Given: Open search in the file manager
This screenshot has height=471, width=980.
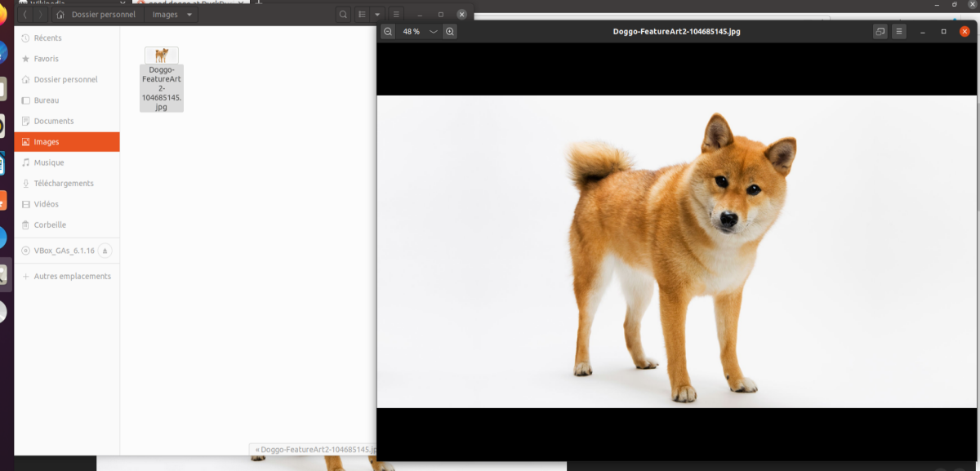Looking at the screenshot, I should pos(343,15).
